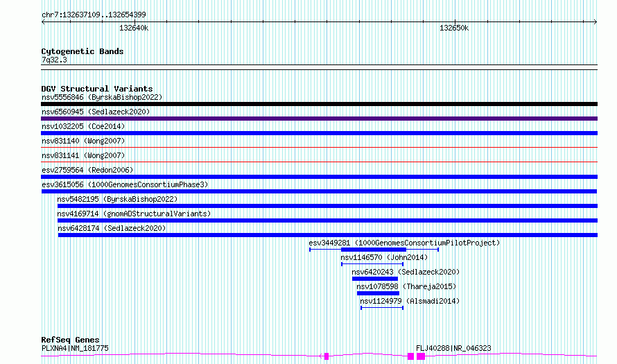Click the red nsv831141 variant line
617x364 pixels.
319,162
